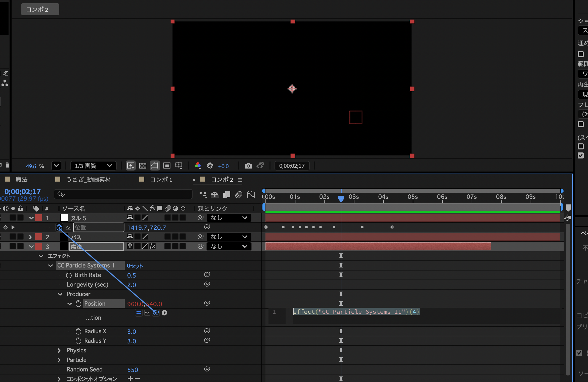Image resolution: width=588 pixels, height=382 pixels.
Task: Click the viewer timecode 0;00;02;17 button
Action: [292, 166]
